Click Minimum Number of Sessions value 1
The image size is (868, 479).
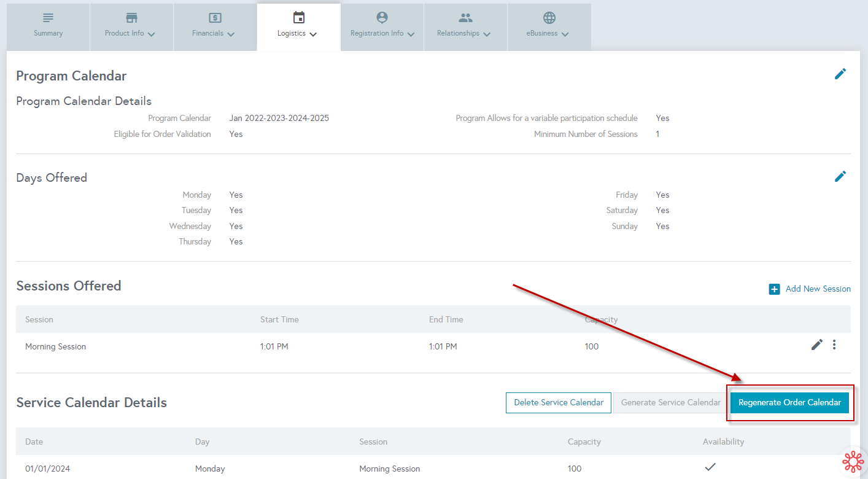(x=657, y=134)
